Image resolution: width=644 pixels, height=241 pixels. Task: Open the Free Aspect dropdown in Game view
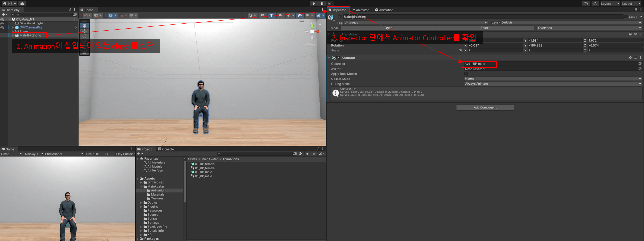(64, 154)
